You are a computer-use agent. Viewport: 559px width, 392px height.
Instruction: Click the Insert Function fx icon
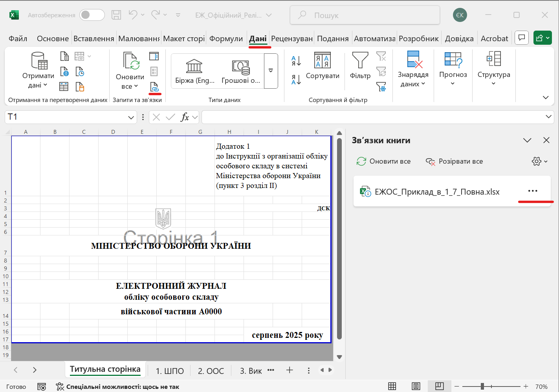click(x=184, y=117)
